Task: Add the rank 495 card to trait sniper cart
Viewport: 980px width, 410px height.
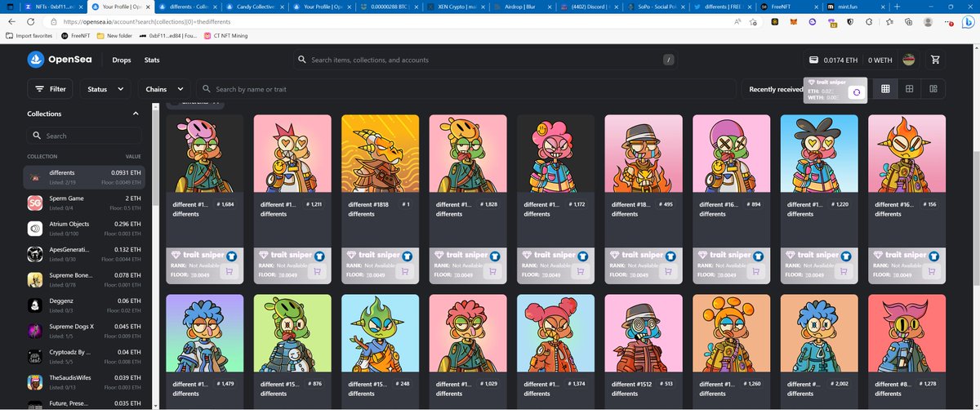Action: (x=668, y=272)
